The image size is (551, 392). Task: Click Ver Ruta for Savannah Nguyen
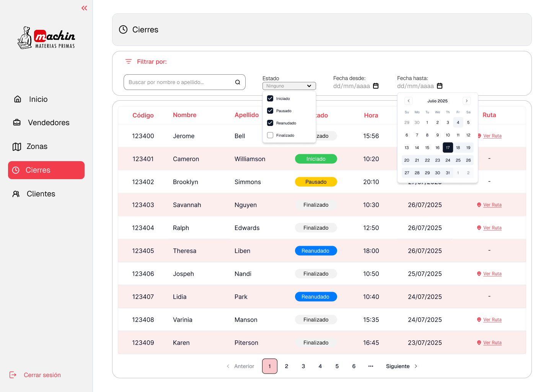click(492, 205)
